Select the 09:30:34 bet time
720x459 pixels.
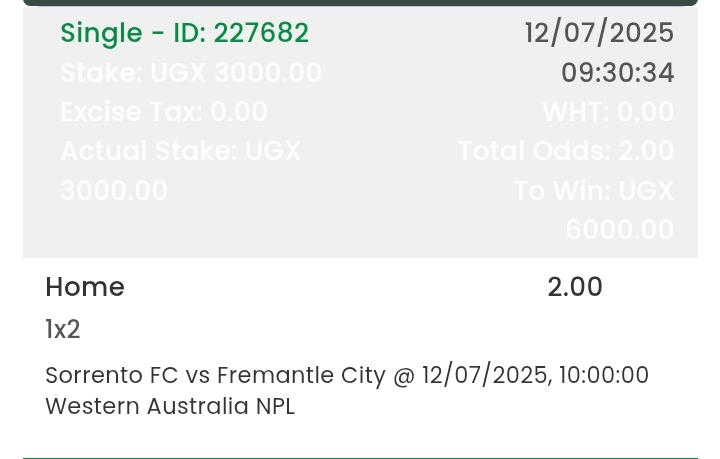click(617, 73)
